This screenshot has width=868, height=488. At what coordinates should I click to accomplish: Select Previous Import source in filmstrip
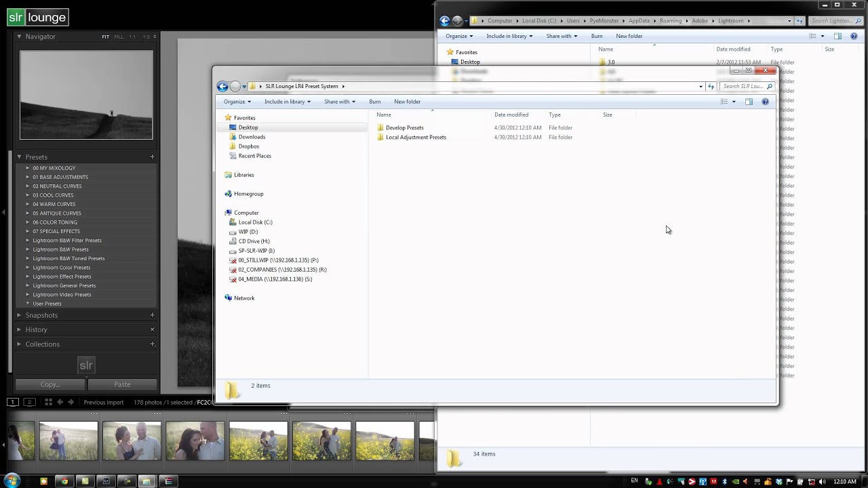click(104, 403)
